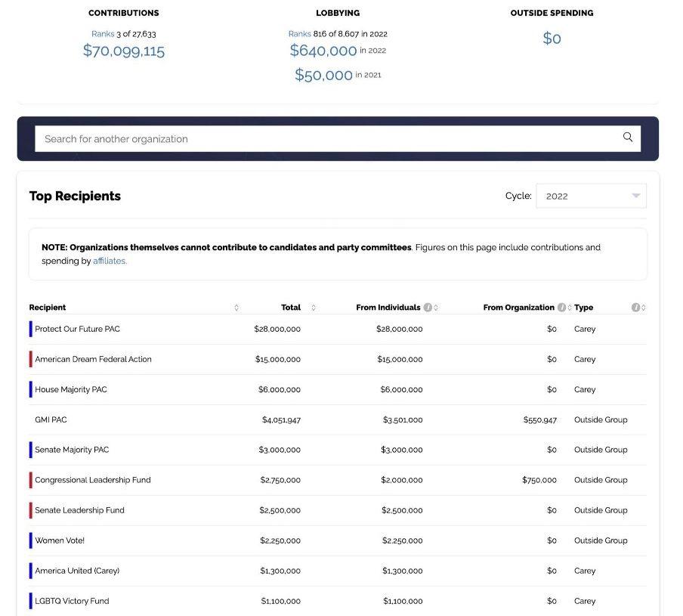Viewport: 683px width, 616px height.
Task: Select the Congressional Leadership Fund recipient
Action: pos(93,480)
